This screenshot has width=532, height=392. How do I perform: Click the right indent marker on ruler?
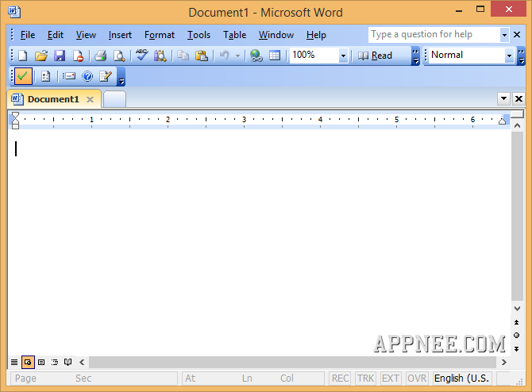click(x=502, y=121)
